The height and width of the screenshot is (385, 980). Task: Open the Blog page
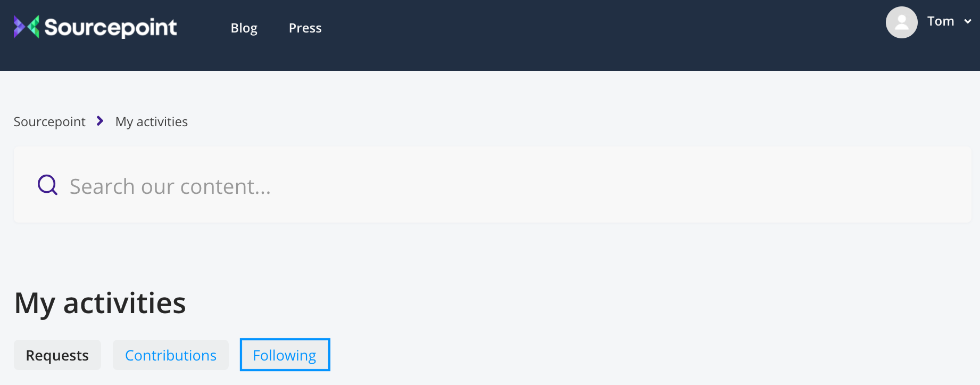tap(244, 28)
